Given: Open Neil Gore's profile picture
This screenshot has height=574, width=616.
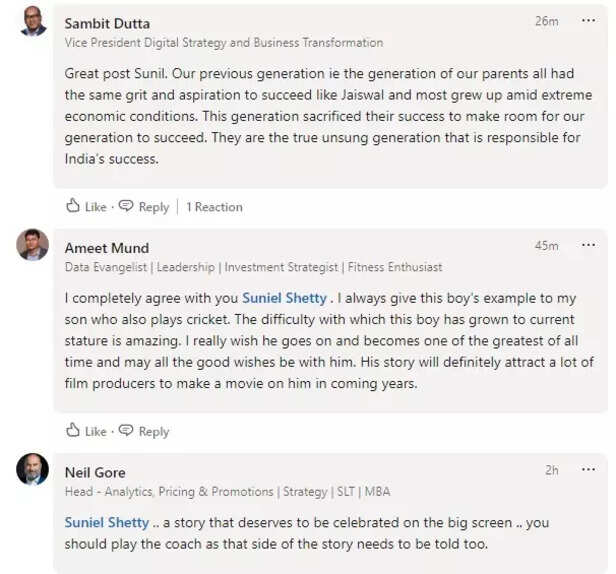Looking at the screenshot, I should 33,469.
